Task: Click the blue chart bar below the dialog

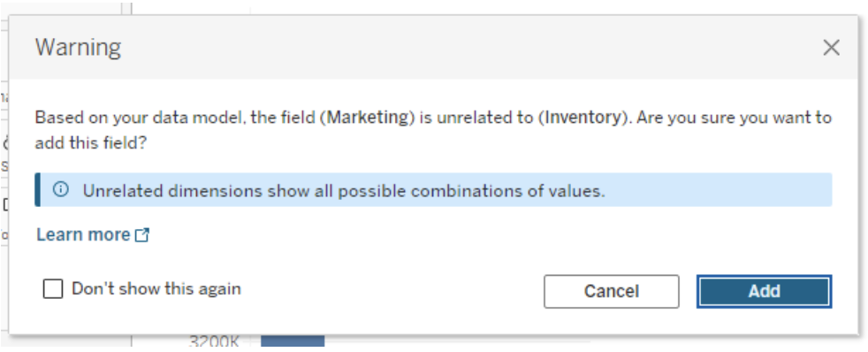Action: (x=293, y=341)
